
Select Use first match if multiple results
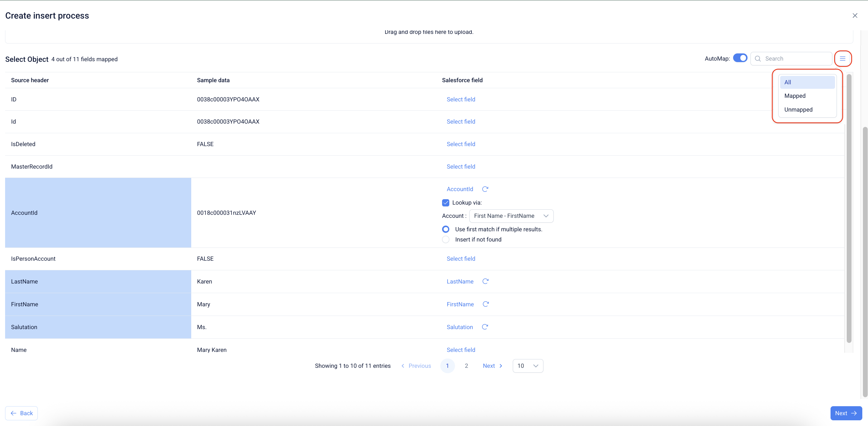(x=445, y=229)
